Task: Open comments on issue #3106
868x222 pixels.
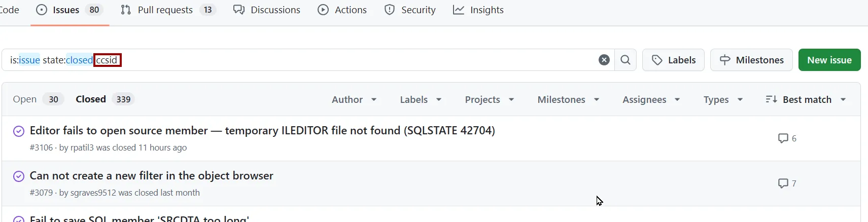Action: click(x=787, y=138)
